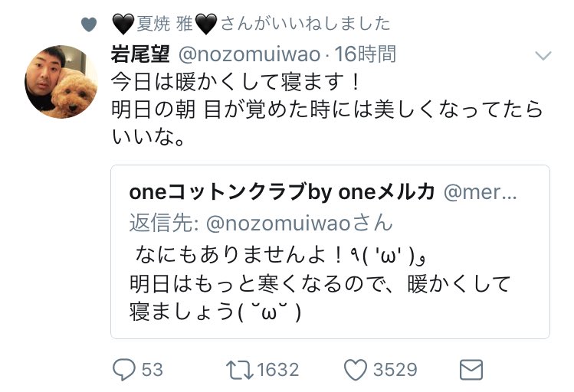Tap the truncated @mer... handle
Screen dimensions: 574x392
[x=481, y=193]
